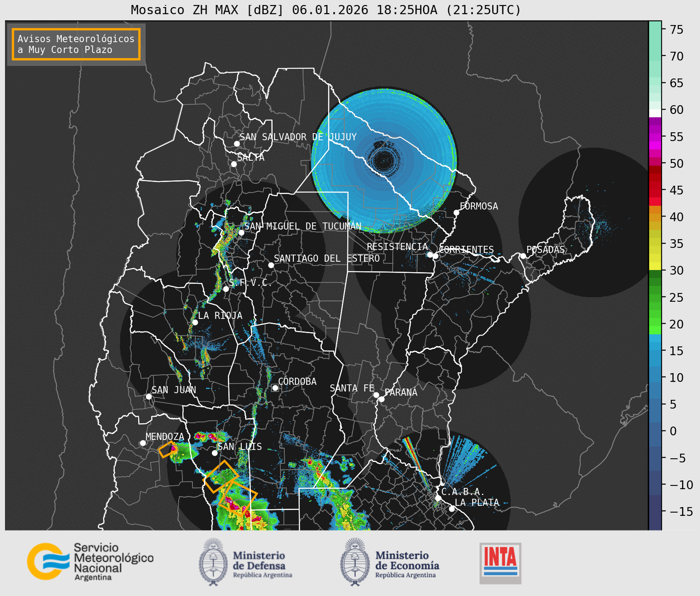700x596 pixels.
Task: Click the 75 dBZ value on color scale
Action: click(677, 29)
